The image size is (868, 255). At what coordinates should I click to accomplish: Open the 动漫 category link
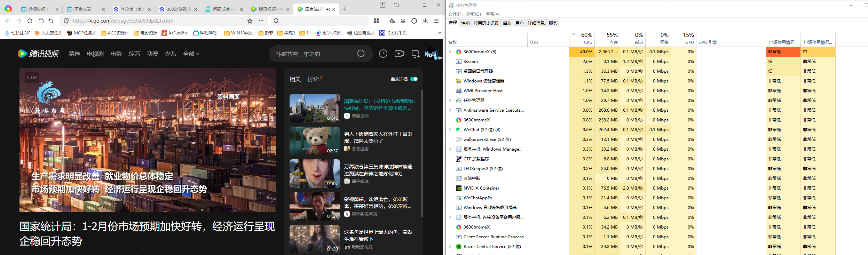[x=152, y=54]
